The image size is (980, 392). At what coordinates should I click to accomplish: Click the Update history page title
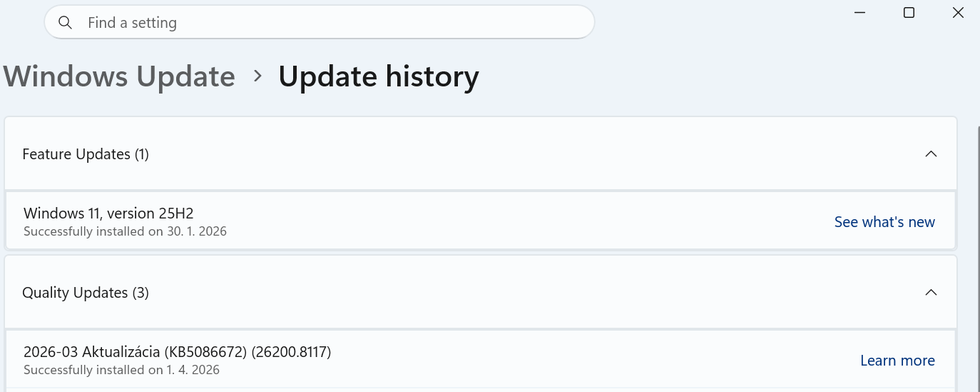(378, 76)
